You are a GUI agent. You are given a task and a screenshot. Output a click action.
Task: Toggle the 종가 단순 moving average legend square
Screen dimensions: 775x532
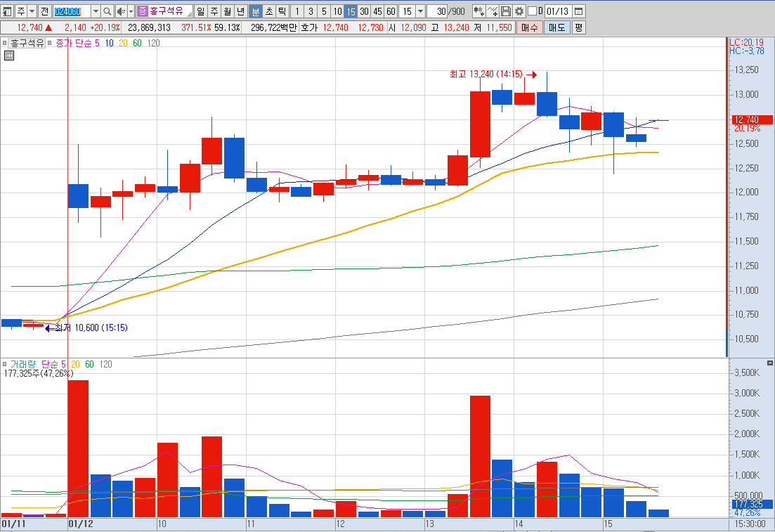coord(49,43)
